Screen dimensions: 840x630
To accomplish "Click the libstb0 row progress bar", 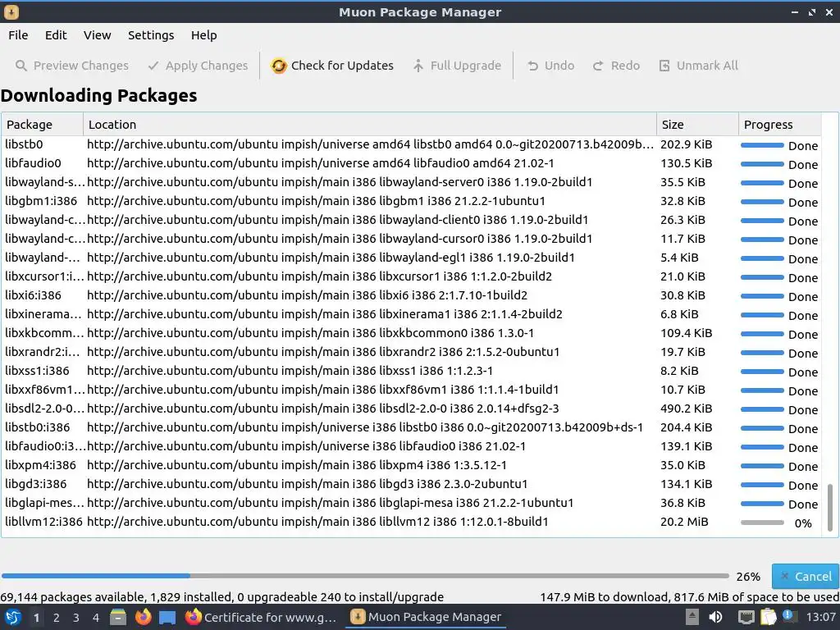I will (762, 145).
